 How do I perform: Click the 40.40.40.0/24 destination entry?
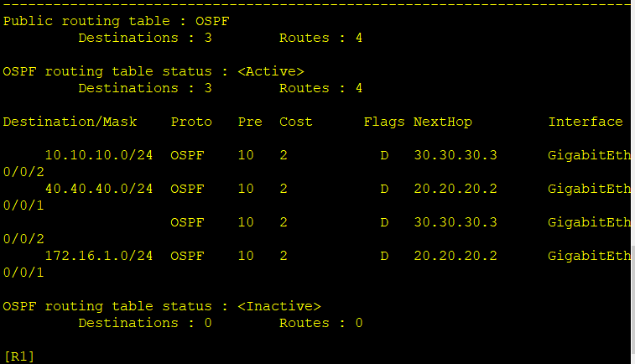point(99,189)
